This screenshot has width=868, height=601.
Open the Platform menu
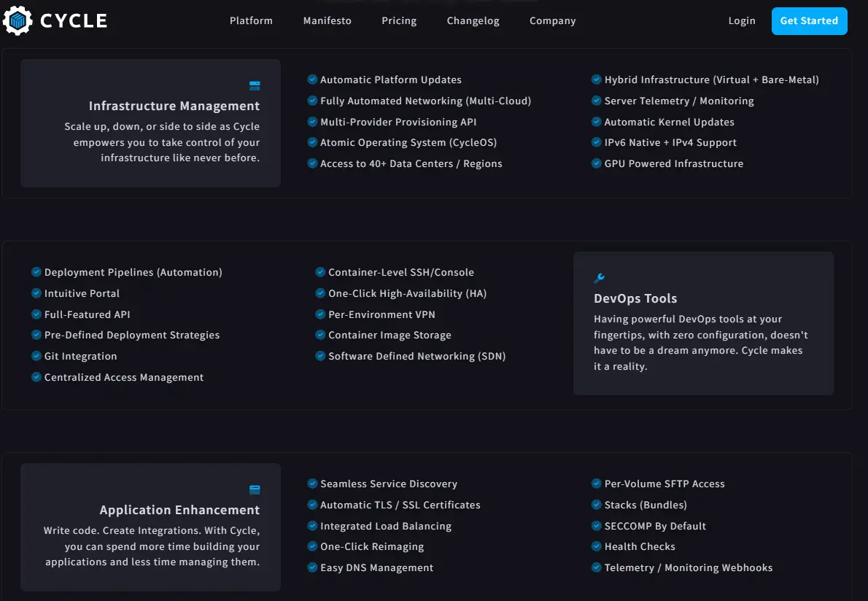pyautogui.click(x=252, y=20)
